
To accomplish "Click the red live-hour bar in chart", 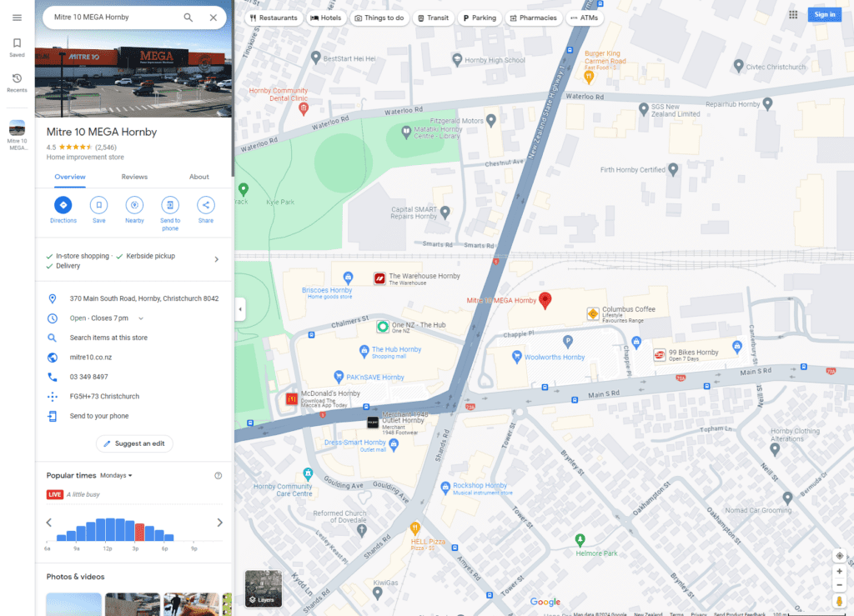I will [139, 532].
